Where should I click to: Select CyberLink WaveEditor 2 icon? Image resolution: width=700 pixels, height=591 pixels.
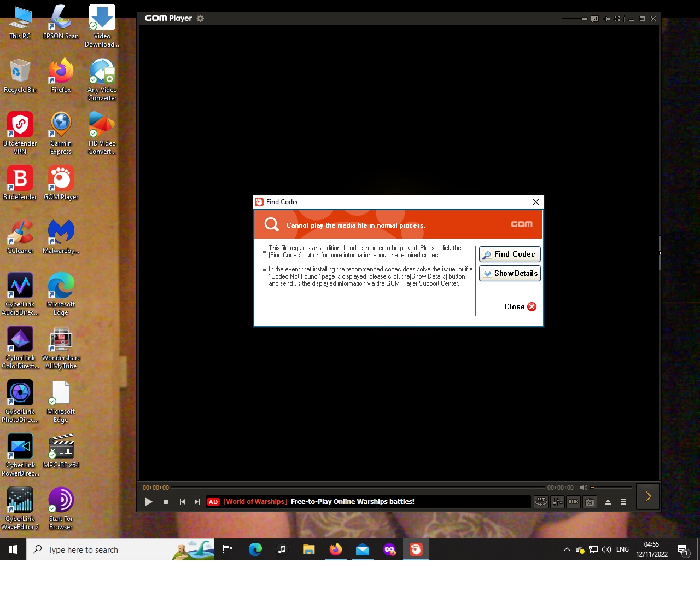click(20, 509)
